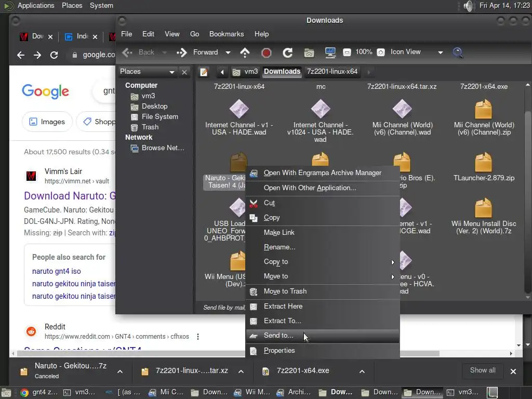This screenshot has width=532, height=399.
Task: Choose Open With Engrampa Archive Manager
Action: (x=322, y=173)
